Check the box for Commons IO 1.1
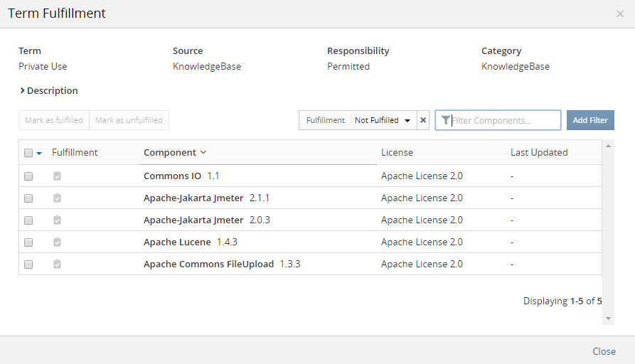Viewport: 635px width, 364px height. coord(28,176)
